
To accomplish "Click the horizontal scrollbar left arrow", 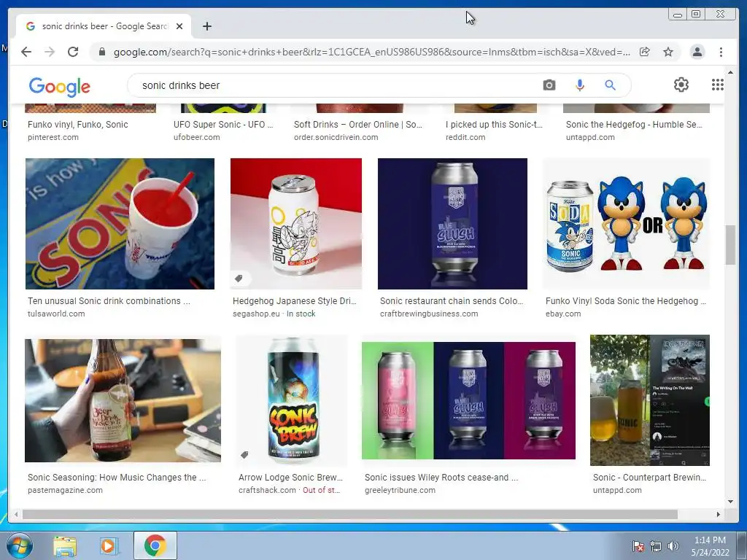I will tap(16, 514).
